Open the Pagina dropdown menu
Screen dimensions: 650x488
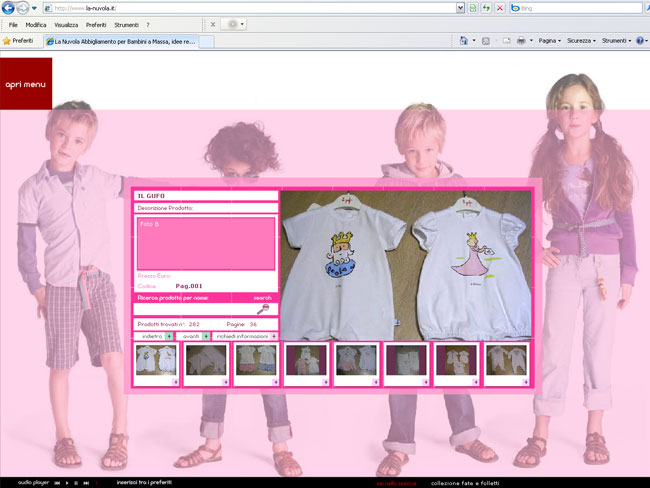pyautogui.click(x=550, y=41)
